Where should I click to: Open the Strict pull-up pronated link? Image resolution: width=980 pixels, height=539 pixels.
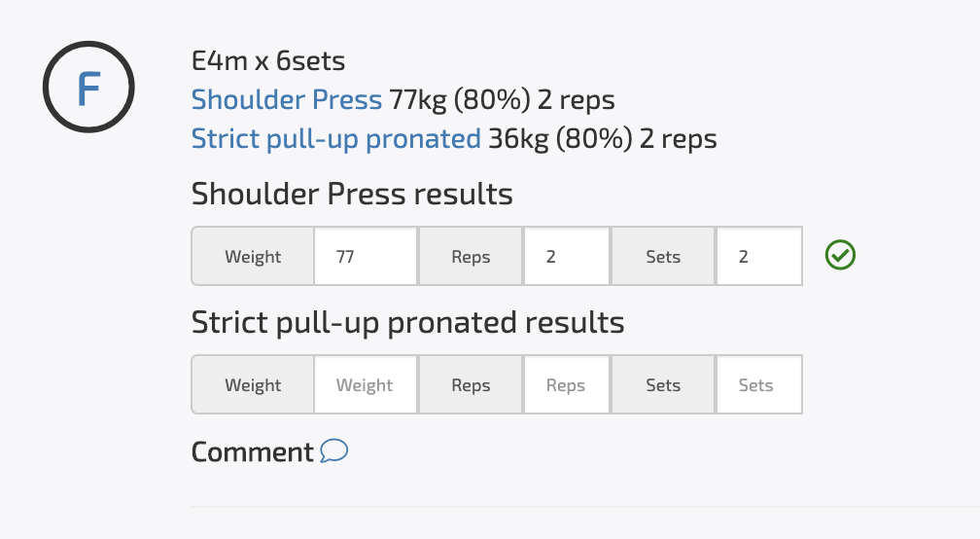[x=335, y=139]
